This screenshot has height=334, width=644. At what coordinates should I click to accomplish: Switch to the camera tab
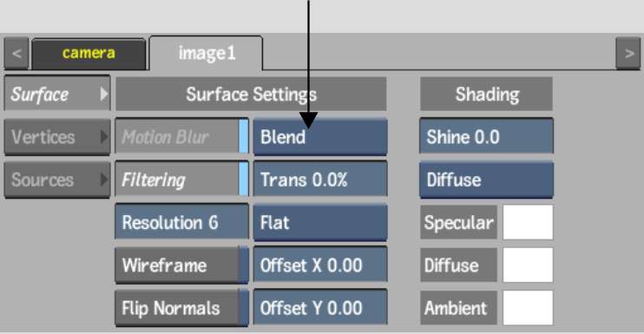pyautogui.click(x=89, y=54)
